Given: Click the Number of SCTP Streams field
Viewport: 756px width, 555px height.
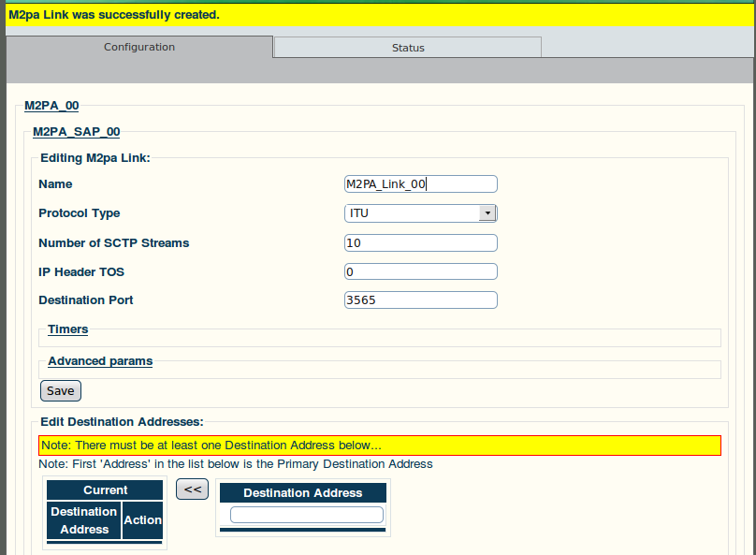Looking at the screenshot, I should 420,243.
